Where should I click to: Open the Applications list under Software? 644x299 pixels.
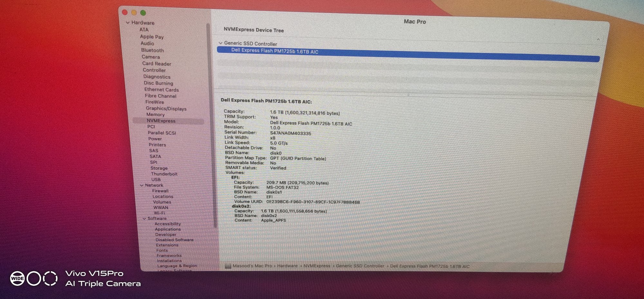click(x=168, y=229)
